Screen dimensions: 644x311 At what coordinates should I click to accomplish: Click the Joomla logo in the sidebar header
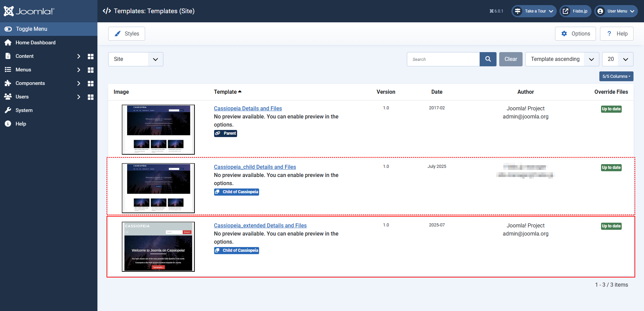pos(29,11)
